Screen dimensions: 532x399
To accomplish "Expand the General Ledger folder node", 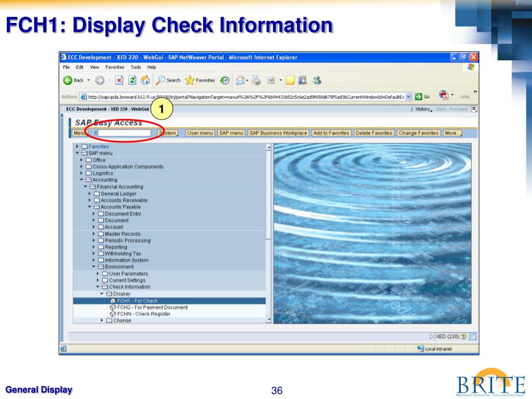I will [x=89, y=193].
